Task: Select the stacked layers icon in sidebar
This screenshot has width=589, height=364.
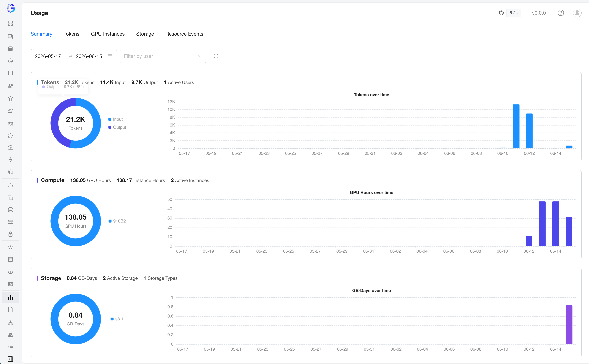Action: (10, 99)
